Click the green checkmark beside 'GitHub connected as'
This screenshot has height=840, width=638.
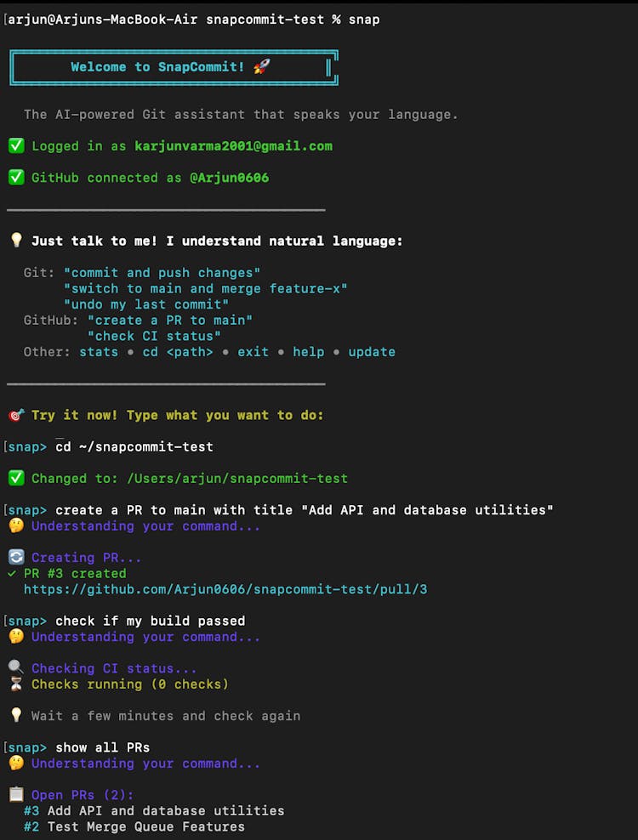[16, 178]
